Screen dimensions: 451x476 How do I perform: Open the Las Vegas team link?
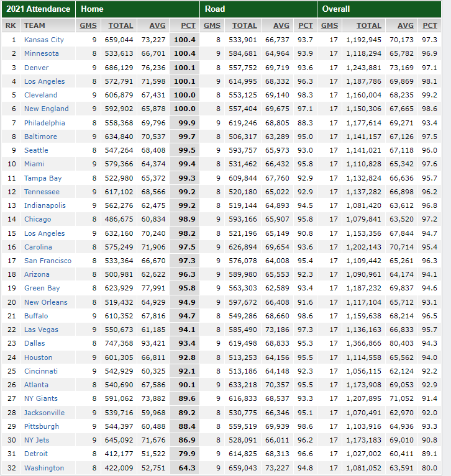(x=41, y=330)
